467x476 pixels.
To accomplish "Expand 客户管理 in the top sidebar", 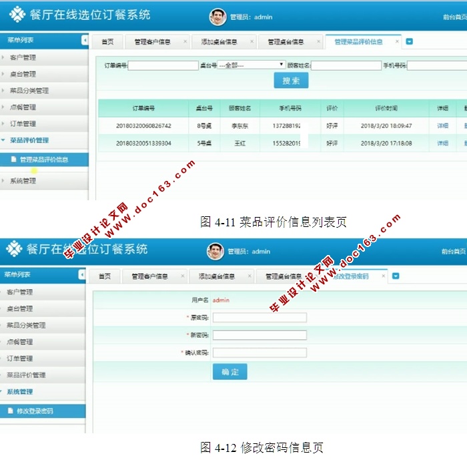I will point(44,57).
